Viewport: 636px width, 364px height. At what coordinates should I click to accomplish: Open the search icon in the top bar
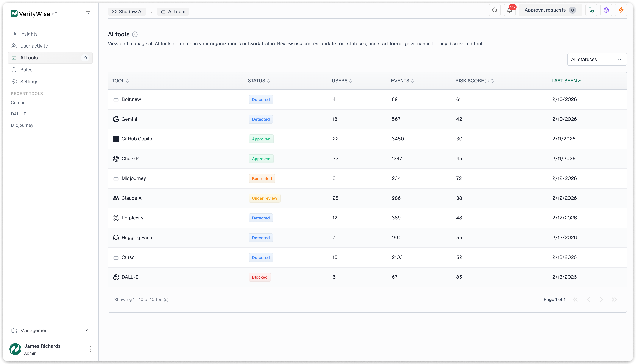click(495, 10)
